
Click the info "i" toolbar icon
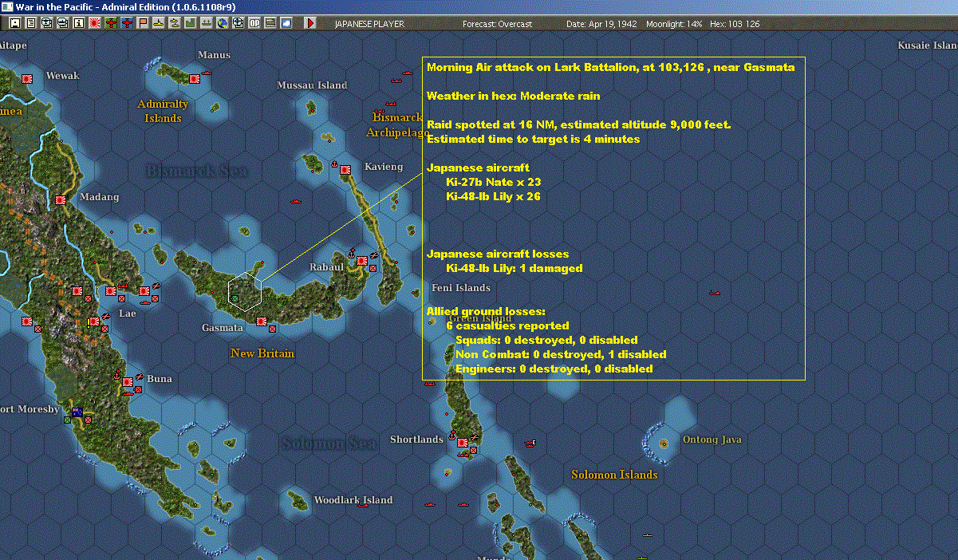(x=78, y=23)
